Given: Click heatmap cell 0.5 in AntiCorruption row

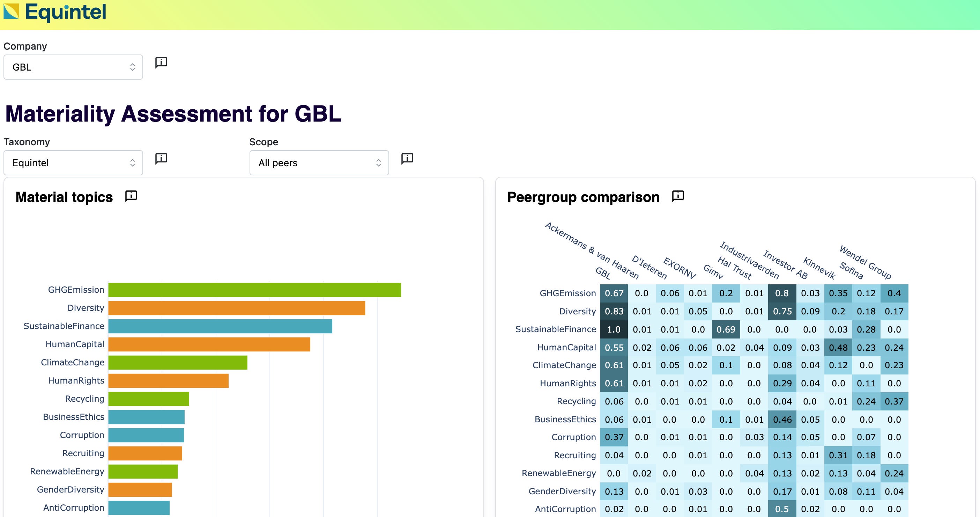Looking at the screenshot, I should tap(782, 509).
